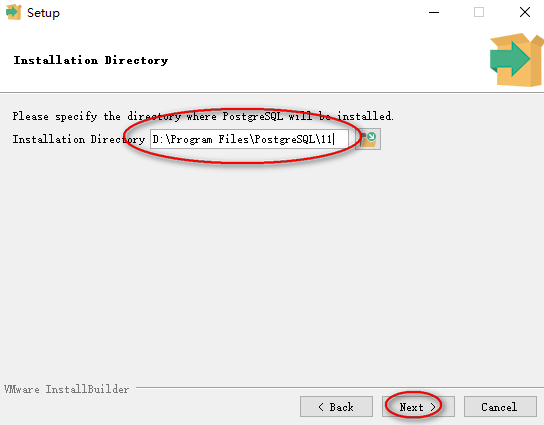Click the VMware InstallBuilder footer text

[66, 389]
